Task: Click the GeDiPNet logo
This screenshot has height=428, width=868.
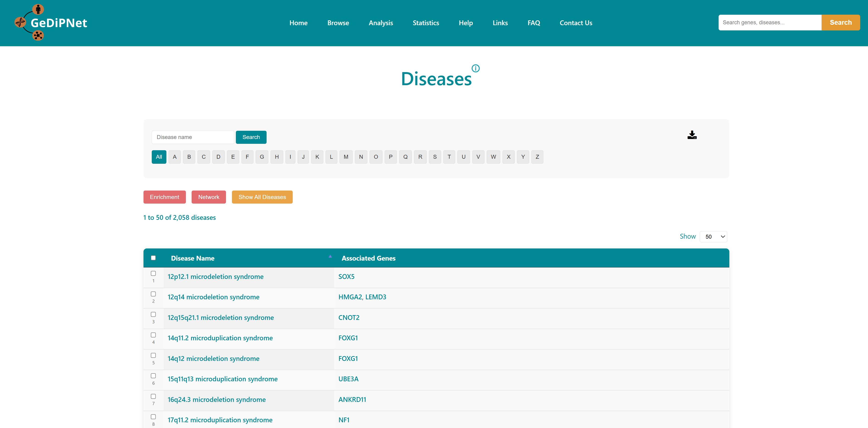Action: click(51, 23)
